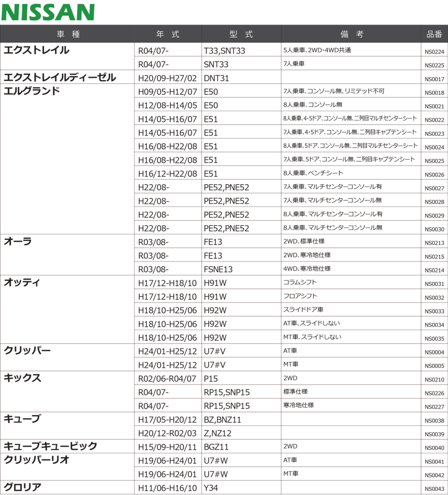Click the オッティ model name
Screen dimensions: 448x495
click(x=22, y=282)
